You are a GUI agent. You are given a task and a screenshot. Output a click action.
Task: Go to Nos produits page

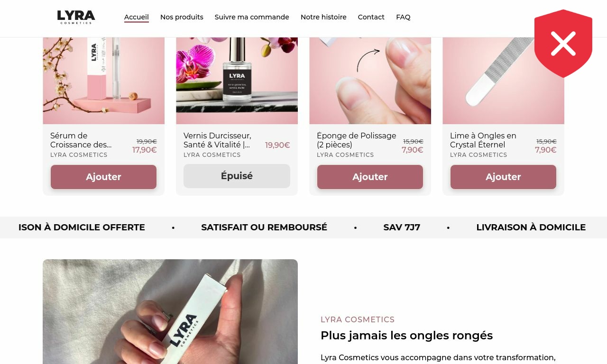tap(182, 17)
